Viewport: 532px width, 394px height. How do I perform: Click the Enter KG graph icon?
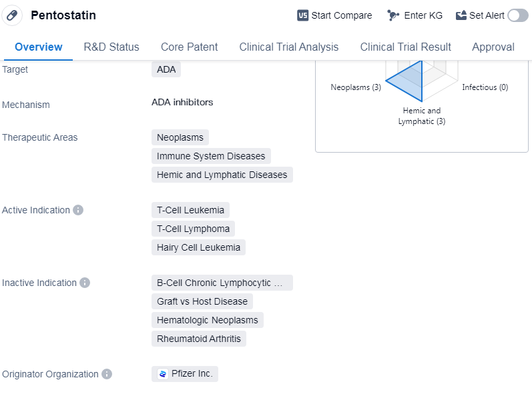click(393, 15)
